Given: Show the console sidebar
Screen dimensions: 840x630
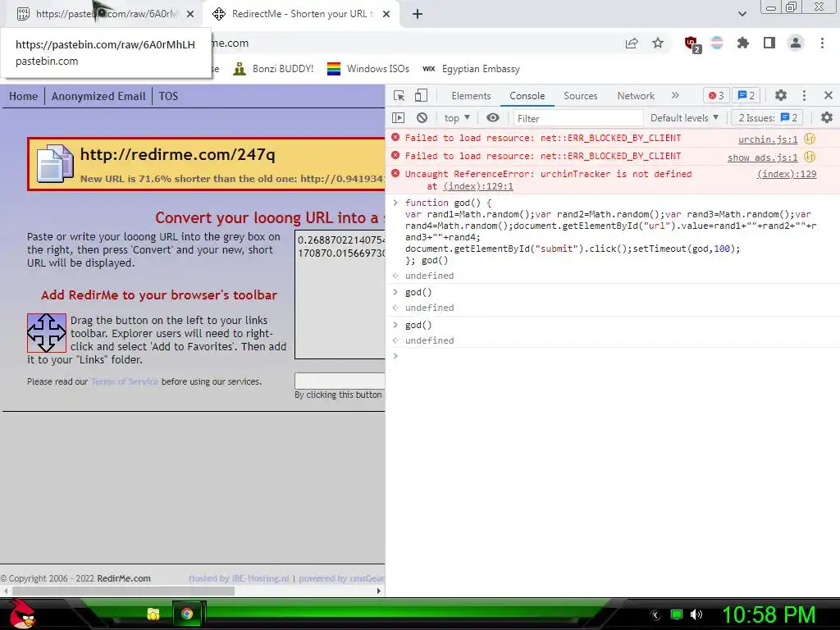Looking at the screenshot, I should point(398,118).
